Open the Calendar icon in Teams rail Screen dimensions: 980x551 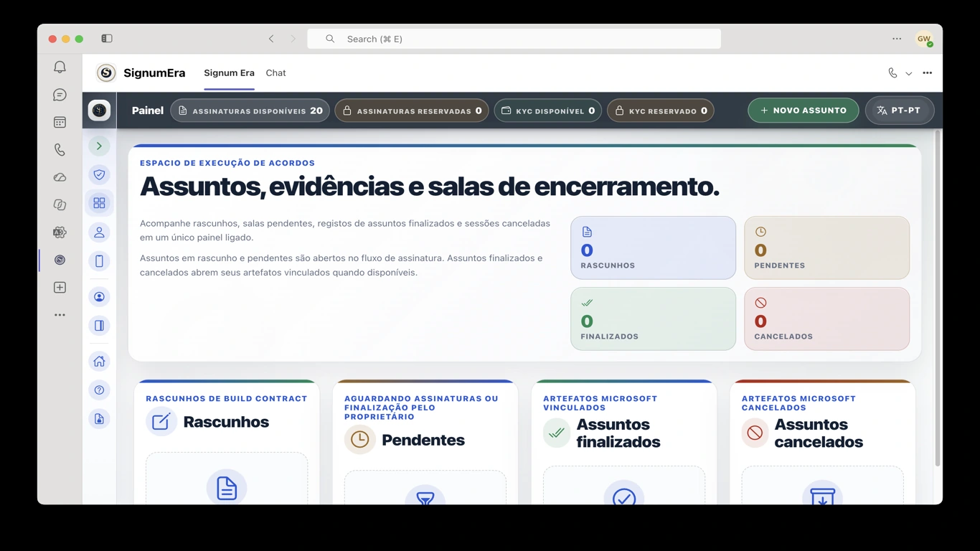pos(60,123)
